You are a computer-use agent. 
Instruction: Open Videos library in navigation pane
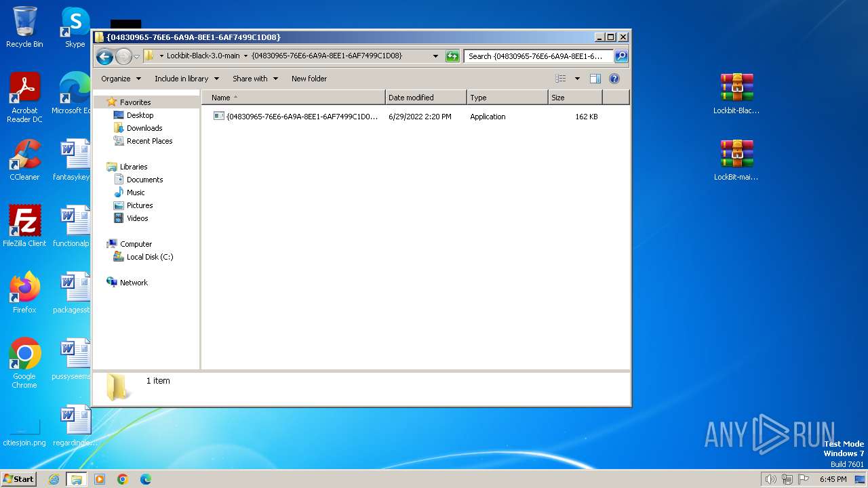point(137,218)
